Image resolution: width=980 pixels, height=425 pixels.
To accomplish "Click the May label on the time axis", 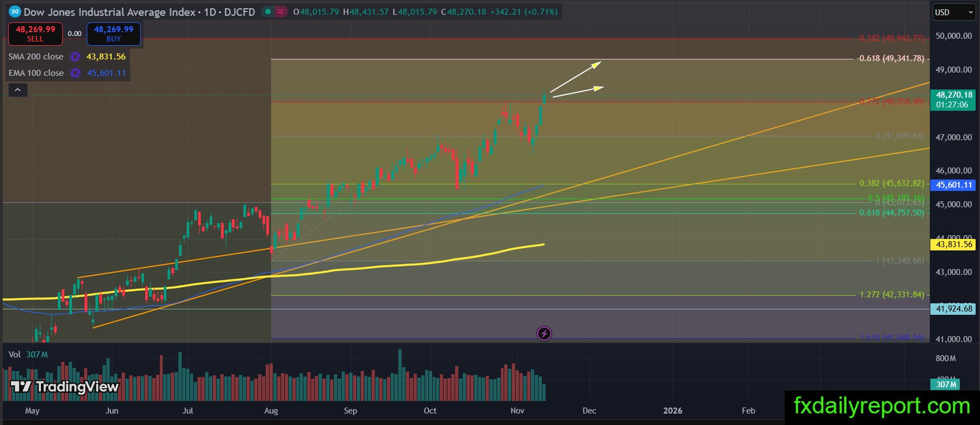I will [32, 411].
